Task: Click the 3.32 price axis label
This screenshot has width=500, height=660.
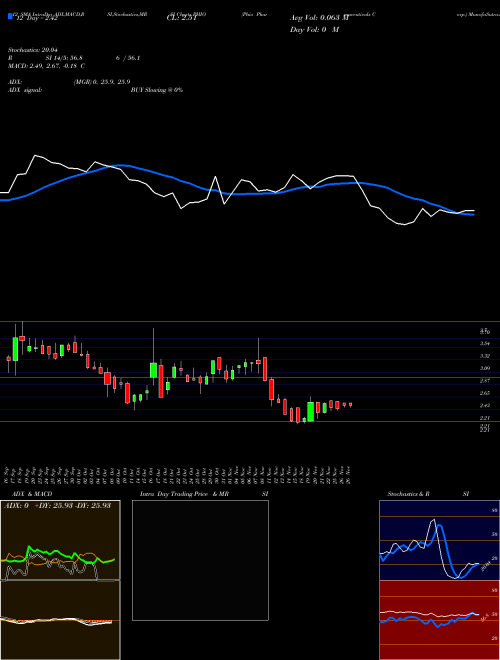Action: click(x=484, y=356)
